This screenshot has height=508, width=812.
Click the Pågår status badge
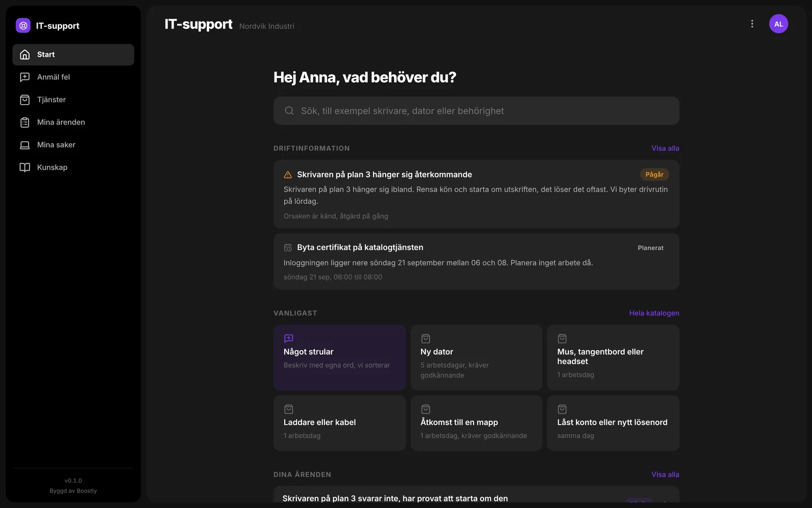click(654, 174)
